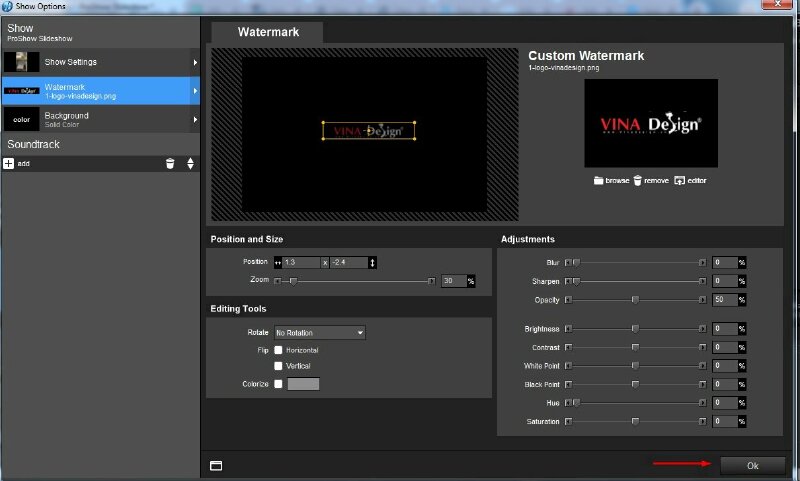Click the Zoom percentage input field
The image size is (800, 481).
(453, 281)
